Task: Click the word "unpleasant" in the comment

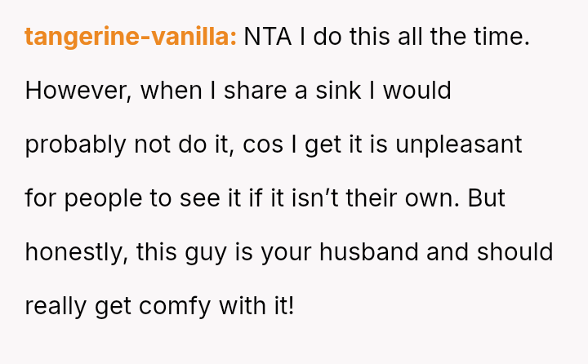Action: point(459,144)
